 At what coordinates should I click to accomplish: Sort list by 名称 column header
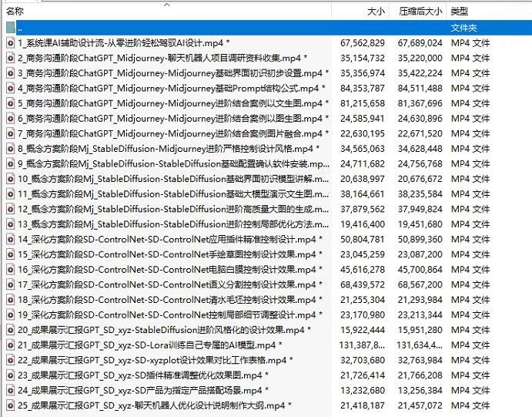[x=15, y=12]
